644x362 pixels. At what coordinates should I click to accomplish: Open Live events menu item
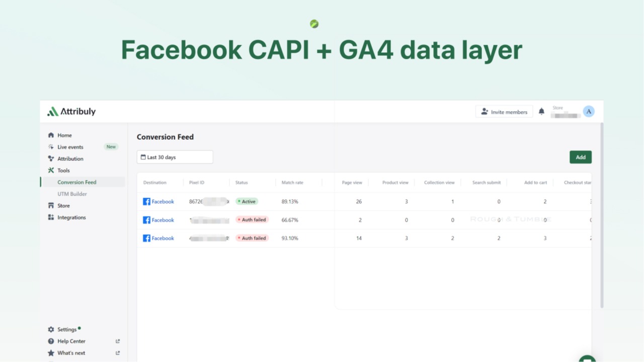(70, 147)
